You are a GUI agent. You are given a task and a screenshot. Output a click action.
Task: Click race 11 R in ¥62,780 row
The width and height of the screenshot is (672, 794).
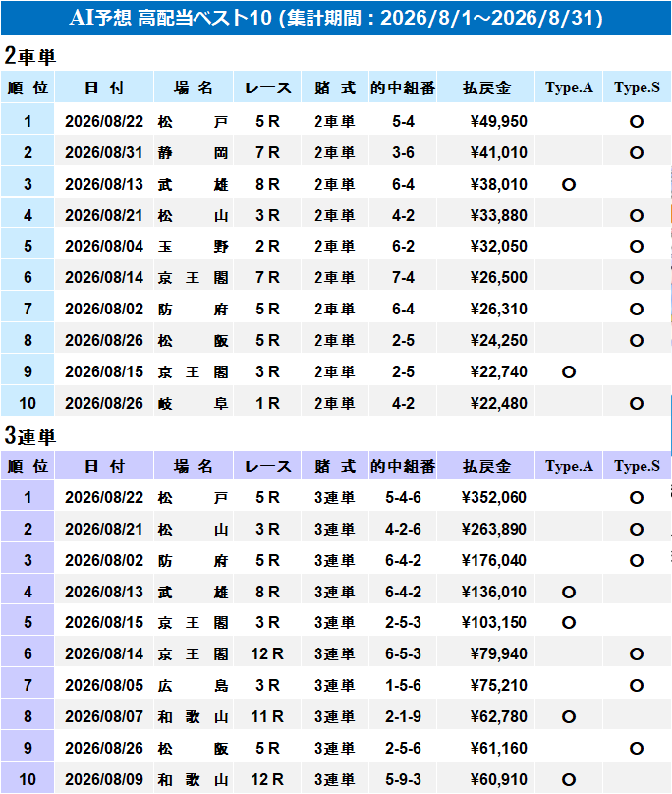tap(267, 716)
